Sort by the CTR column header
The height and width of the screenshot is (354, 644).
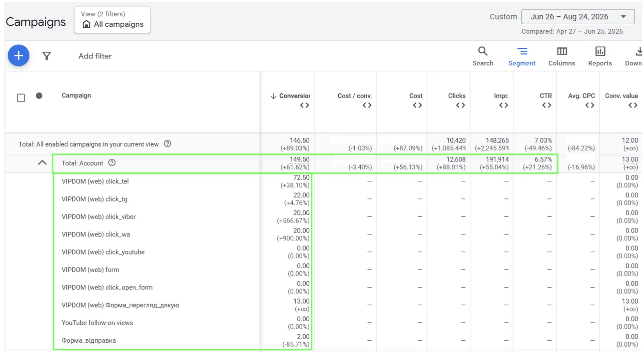(x=546, y=96)
